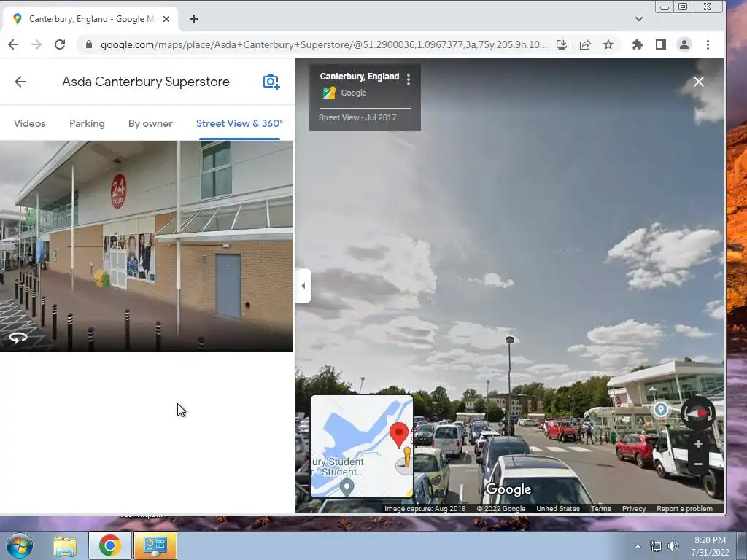This screenshot has width=747, height=560.
Task: Click the United States link
Action: click(558, 508)
